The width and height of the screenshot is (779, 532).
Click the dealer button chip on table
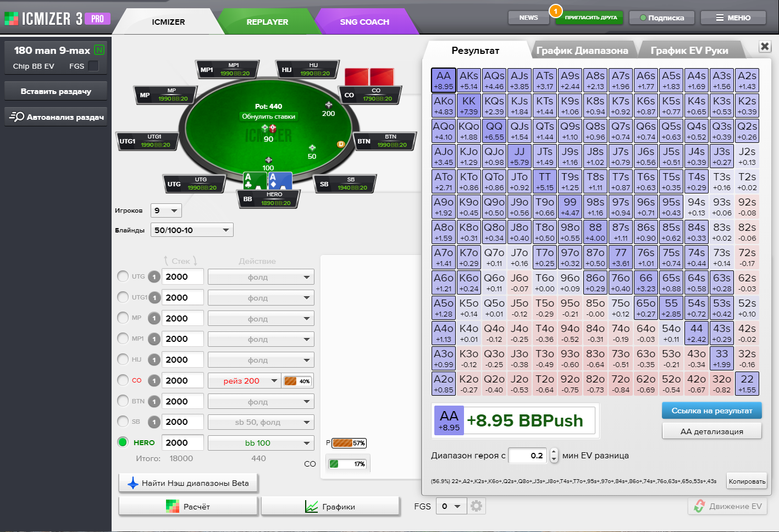tap(341, 144)
